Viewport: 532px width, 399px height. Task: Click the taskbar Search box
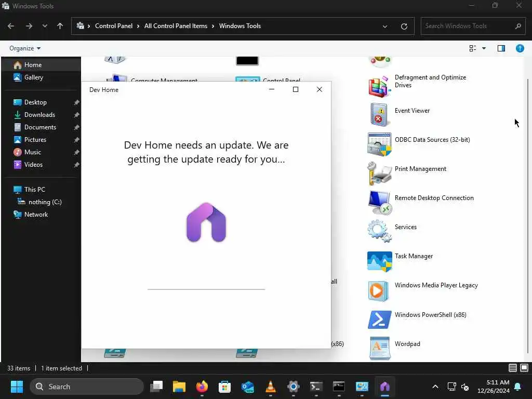(x=87, y=387)
